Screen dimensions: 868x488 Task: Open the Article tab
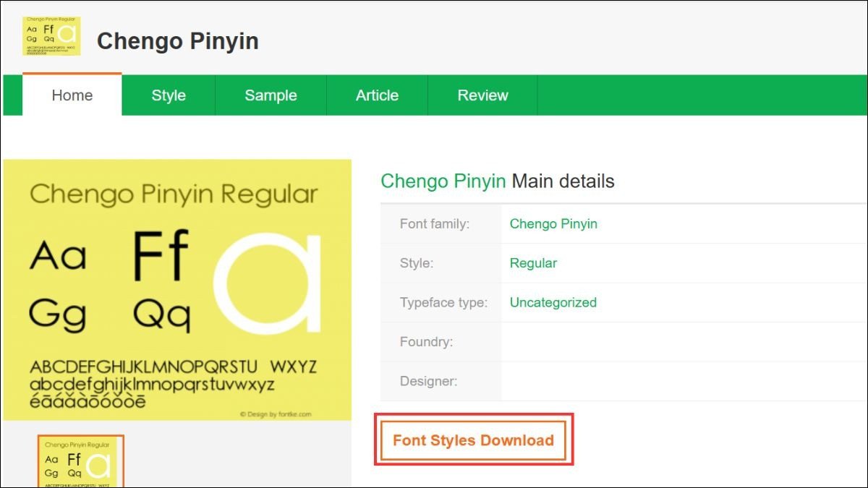(x=377, y=95)
